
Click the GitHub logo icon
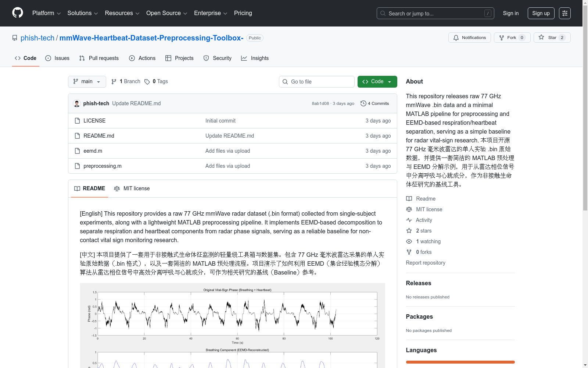tap(18, 13)
